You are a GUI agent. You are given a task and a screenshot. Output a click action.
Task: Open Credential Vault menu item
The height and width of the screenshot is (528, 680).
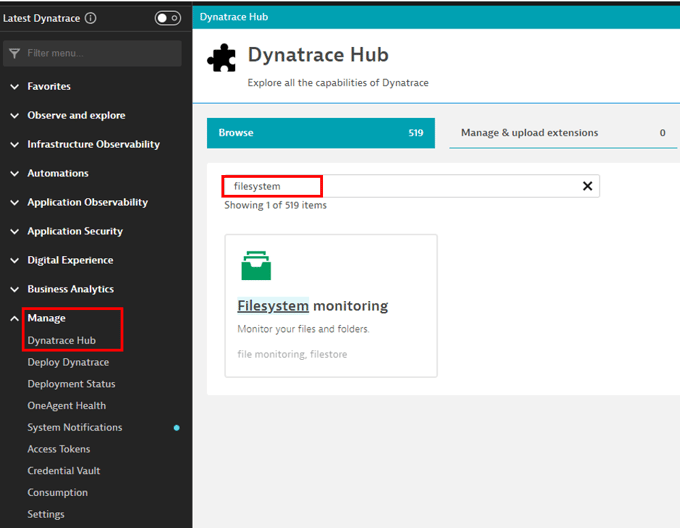63,470
